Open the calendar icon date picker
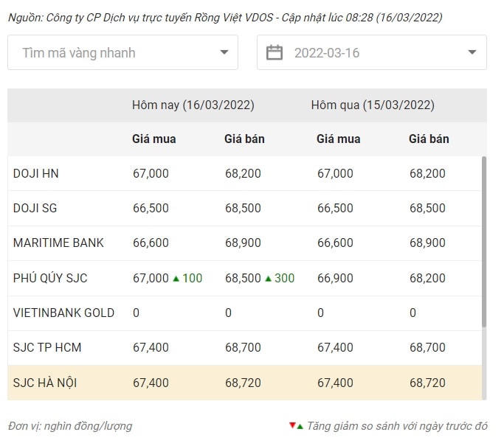Viewport: 504px width, 446px height. [275, 52]
